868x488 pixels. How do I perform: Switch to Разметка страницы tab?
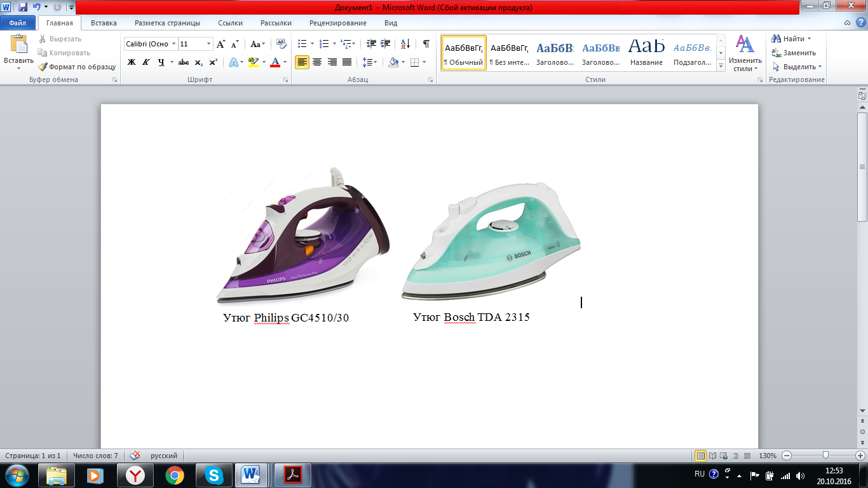pyautogui.click(x=167, y=23)
